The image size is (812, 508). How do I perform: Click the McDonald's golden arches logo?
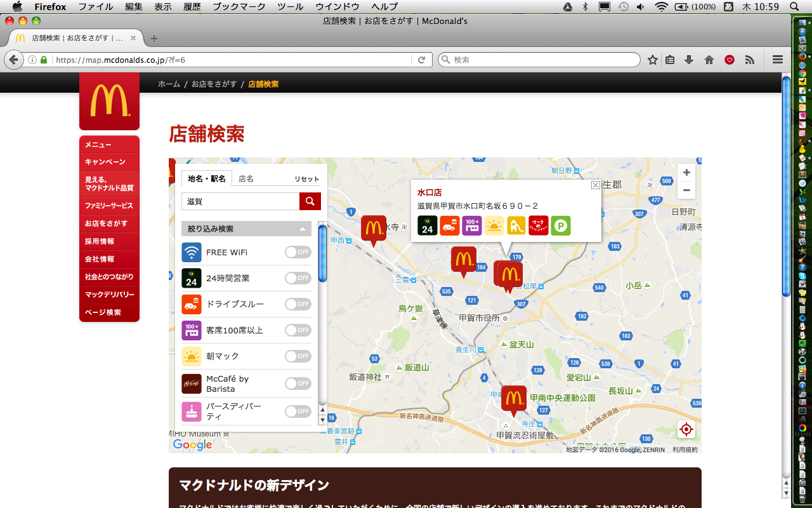[x=109, y=101]
